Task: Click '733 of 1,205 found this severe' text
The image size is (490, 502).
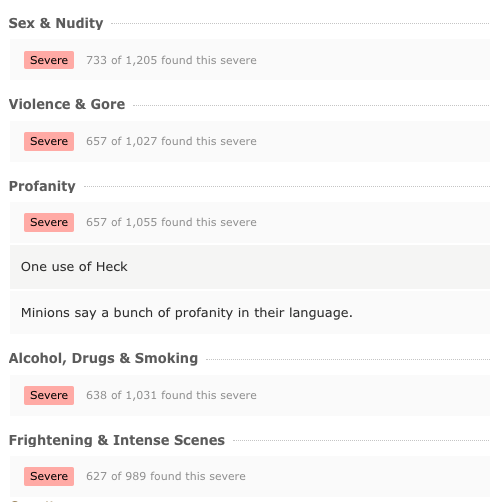Action: (171, 60)
